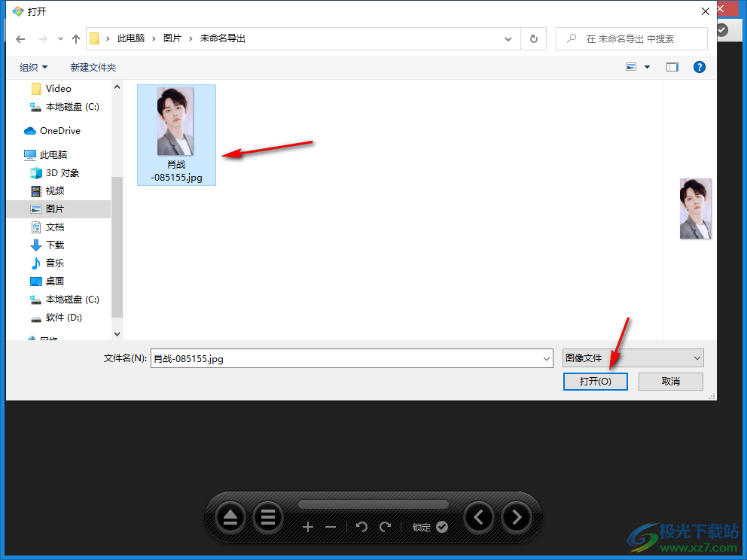This screenshot has width=747, height=560.
Task: Rotate image clockwise in viewer toolbar
Action: coord(385,527)
